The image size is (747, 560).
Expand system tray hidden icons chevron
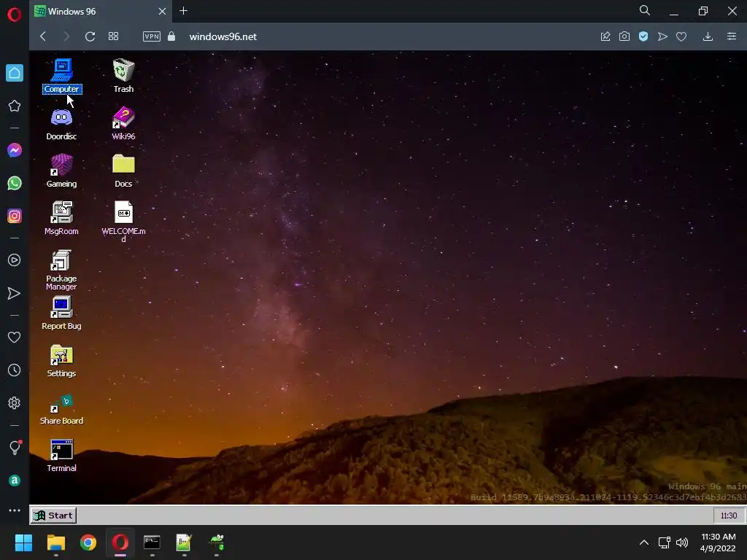pyautogui.click(x=643, y=542)
